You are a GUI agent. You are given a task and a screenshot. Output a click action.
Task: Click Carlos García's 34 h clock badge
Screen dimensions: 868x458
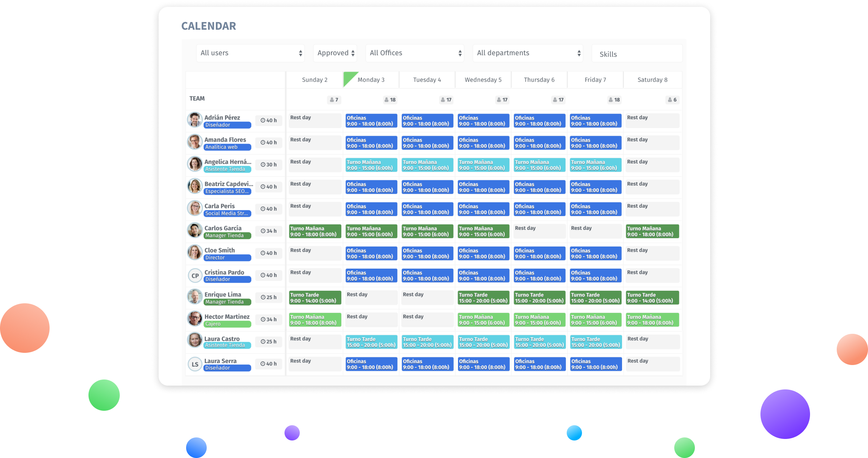coord(268,231)
